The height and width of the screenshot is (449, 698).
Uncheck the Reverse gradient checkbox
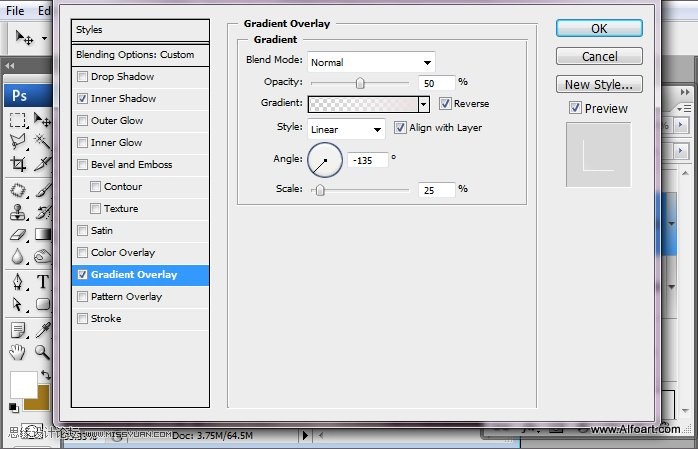(445, 104)
